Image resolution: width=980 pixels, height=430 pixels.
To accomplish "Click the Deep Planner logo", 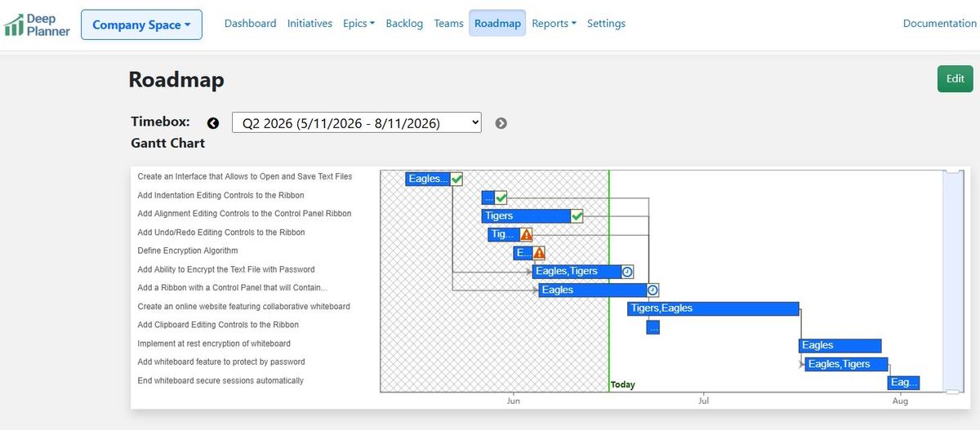I will coord(38,24).
